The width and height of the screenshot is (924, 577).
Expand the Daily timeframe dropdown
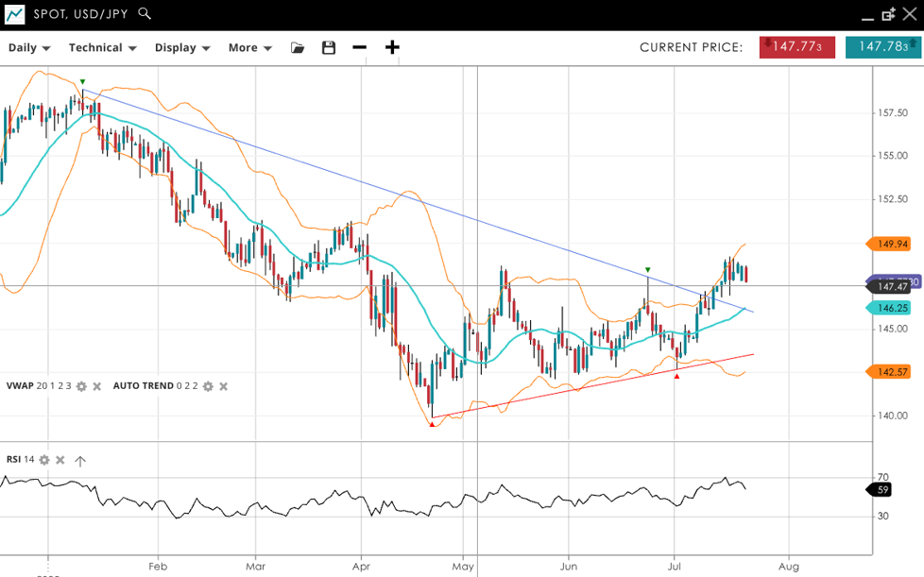click(x=29, y=48)
